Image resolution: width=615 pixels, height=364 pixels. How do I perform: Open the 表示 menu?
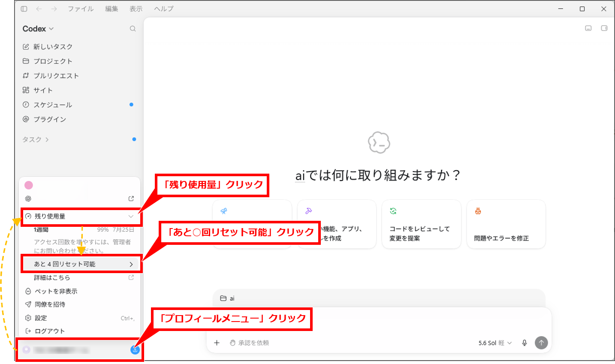click(136, 9)
